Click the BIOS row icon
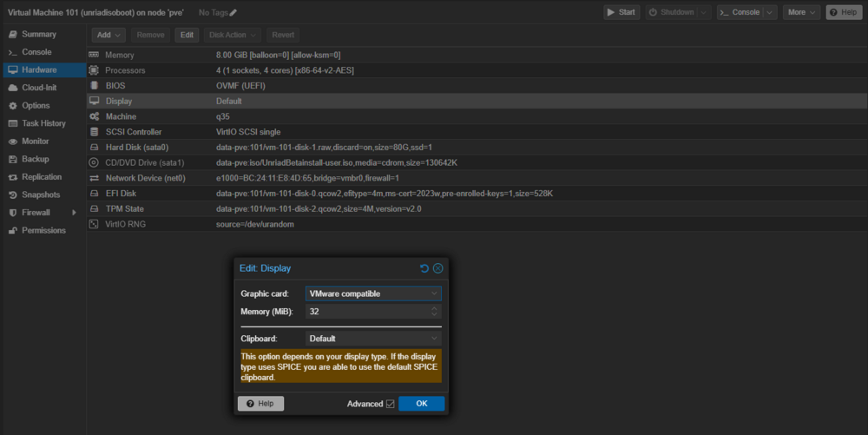 (94, 85)
